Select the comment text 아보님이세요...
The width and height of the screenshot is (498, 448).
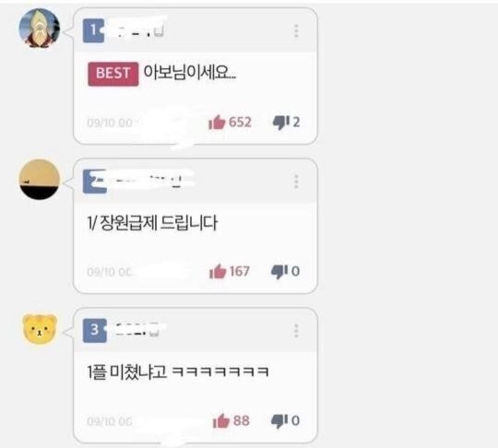click(190, 73)
